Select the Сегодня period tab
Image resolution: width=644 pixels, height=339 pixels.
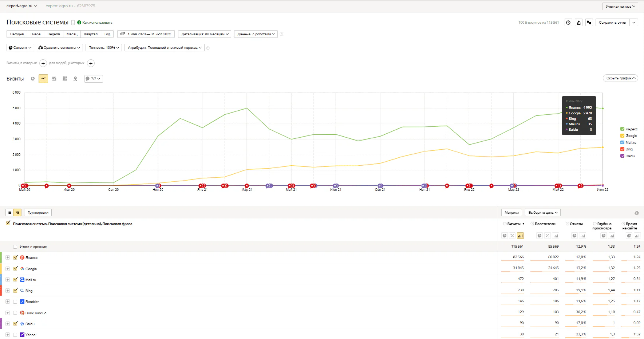coord(17,34)
